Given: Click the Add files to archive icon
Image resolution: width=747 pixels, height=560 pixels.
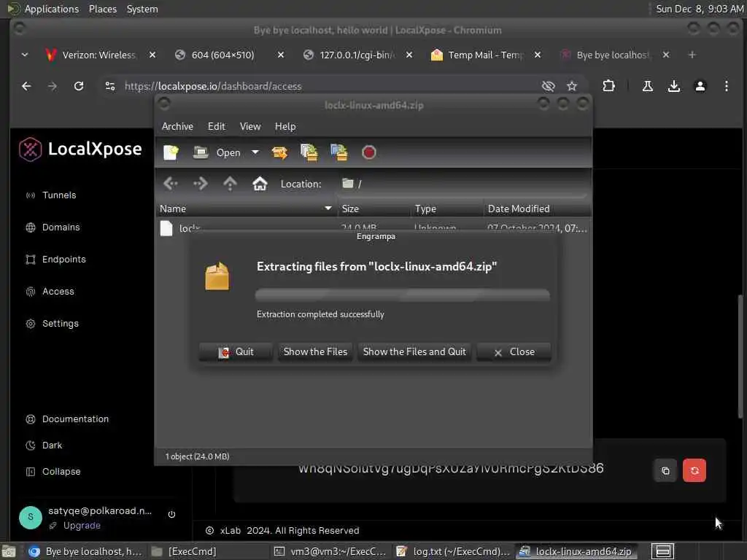Looking at the screenshot, I should (309, 152).
